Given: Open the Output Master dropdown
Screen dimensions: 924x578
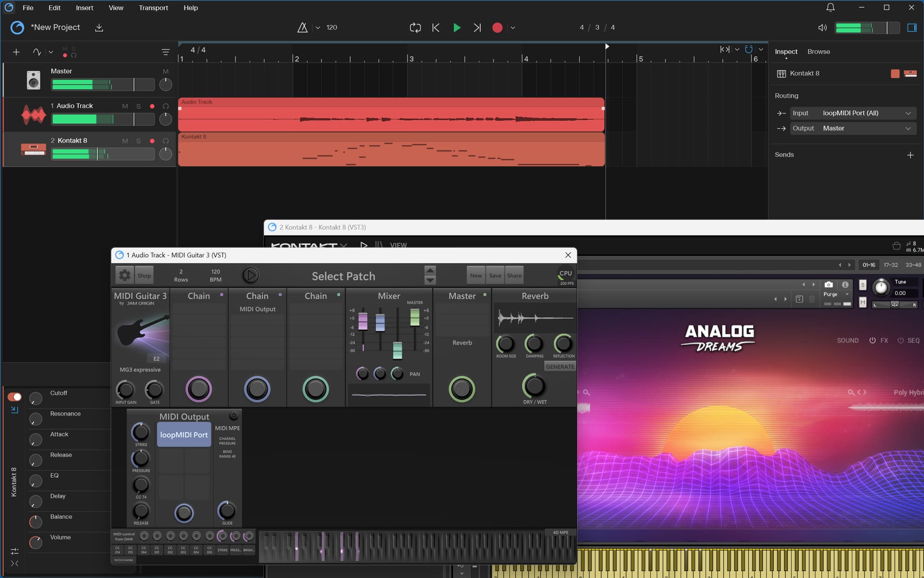Looking at the screenshot, I should (853, 129).
